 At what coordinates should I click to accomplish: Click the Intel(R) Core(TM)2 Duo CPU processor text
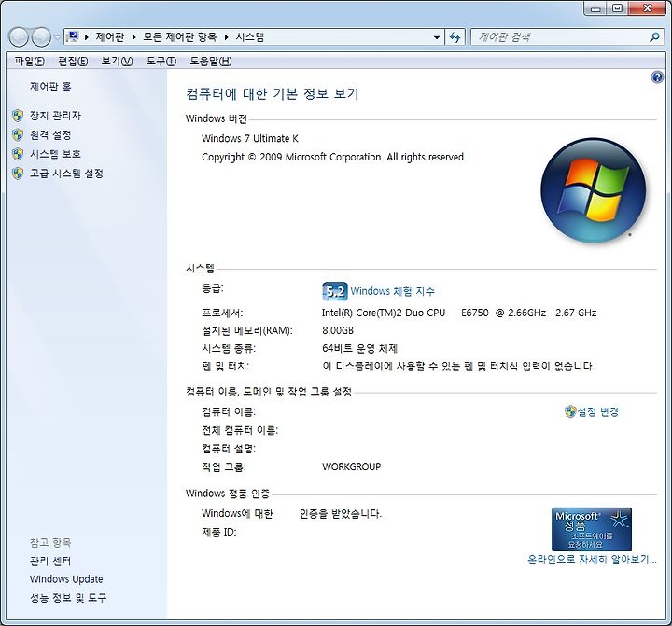pyautogui.click(x=384, y=313)
